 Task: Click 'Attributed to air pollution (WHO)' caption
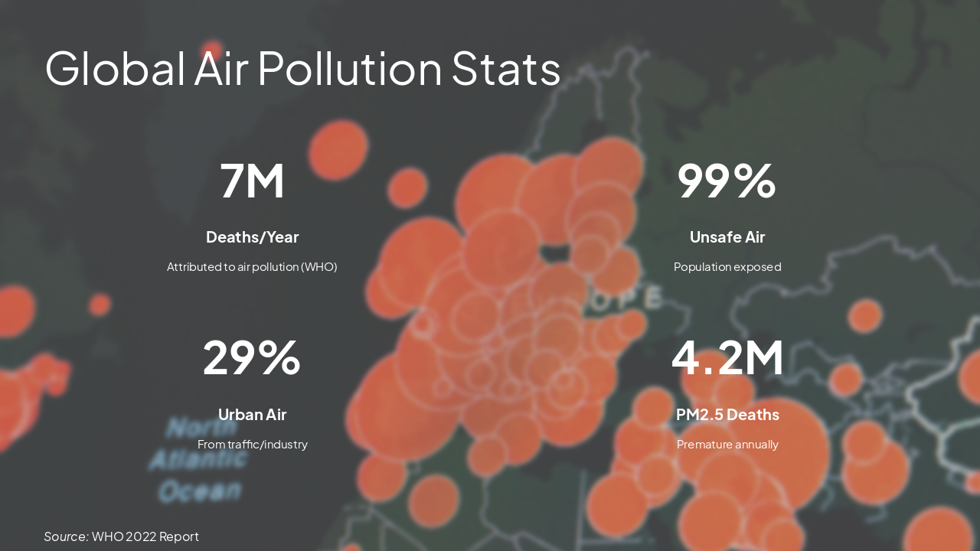(x=252, y=267)
